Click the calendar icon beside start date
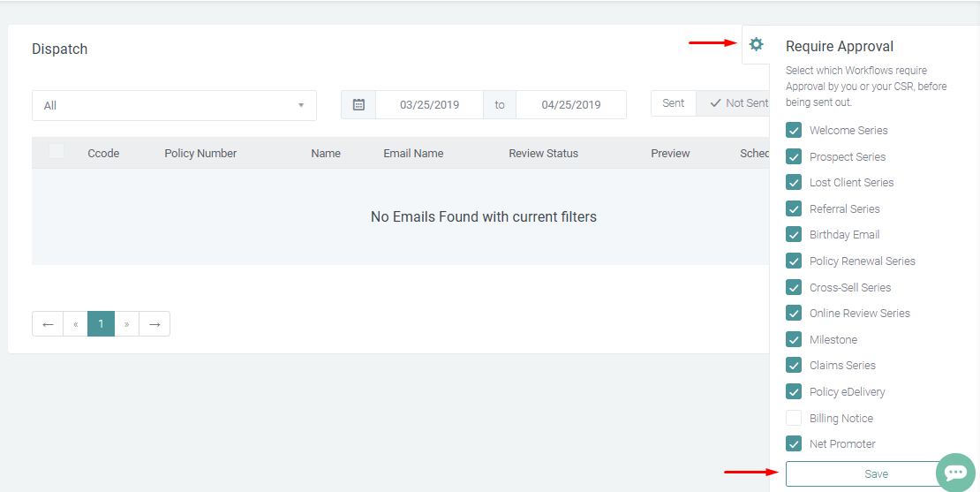980x492 pixels. point(358,104)
